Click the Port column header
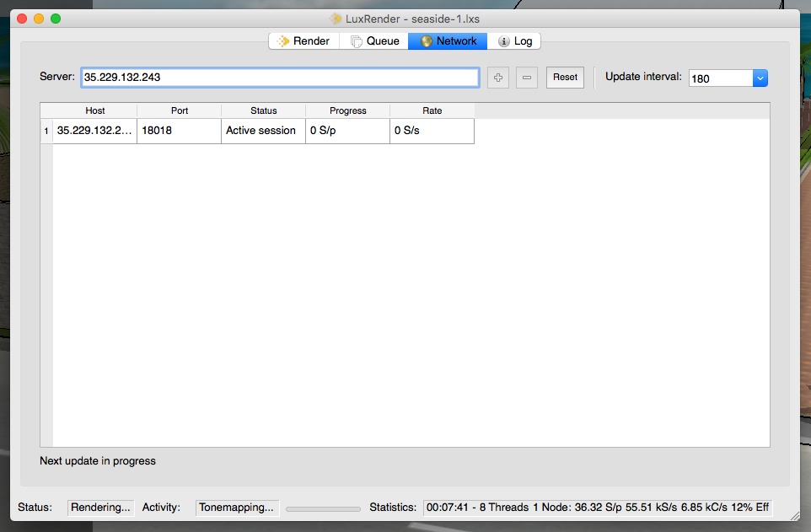The image size is (811, 532). click(x=180, y=110)
